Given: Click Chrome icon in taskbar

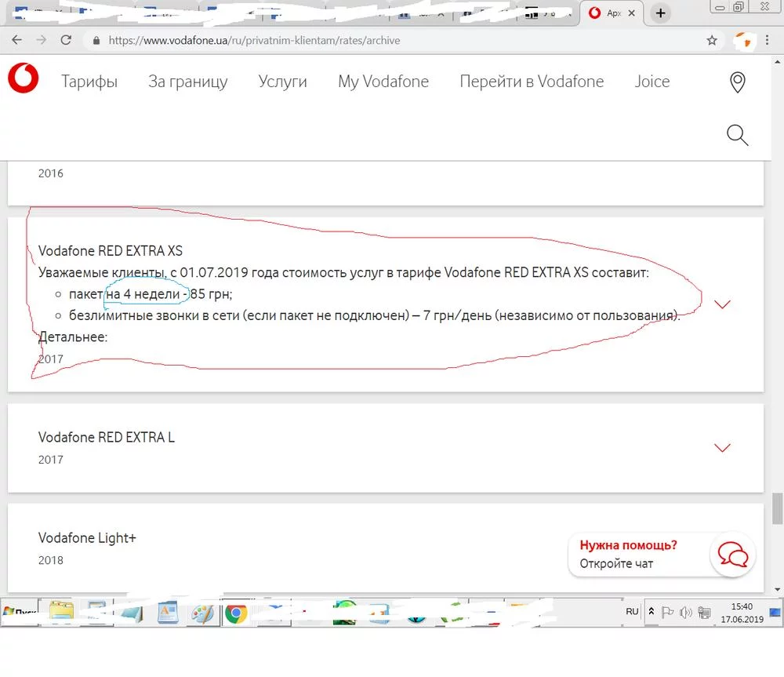Looking at the screenshot, I should click(x=236, y=613).
